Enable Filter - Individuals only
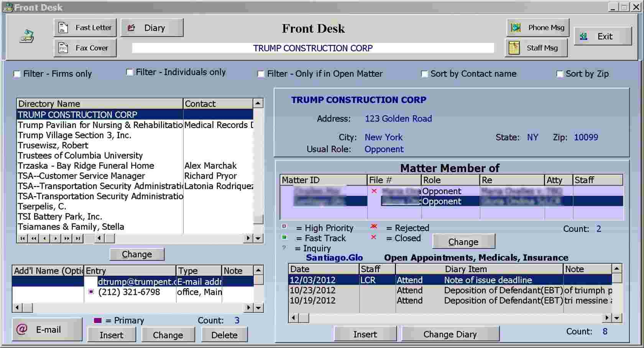The height and width of the screenshot is (348, 644). coord(130,72)
